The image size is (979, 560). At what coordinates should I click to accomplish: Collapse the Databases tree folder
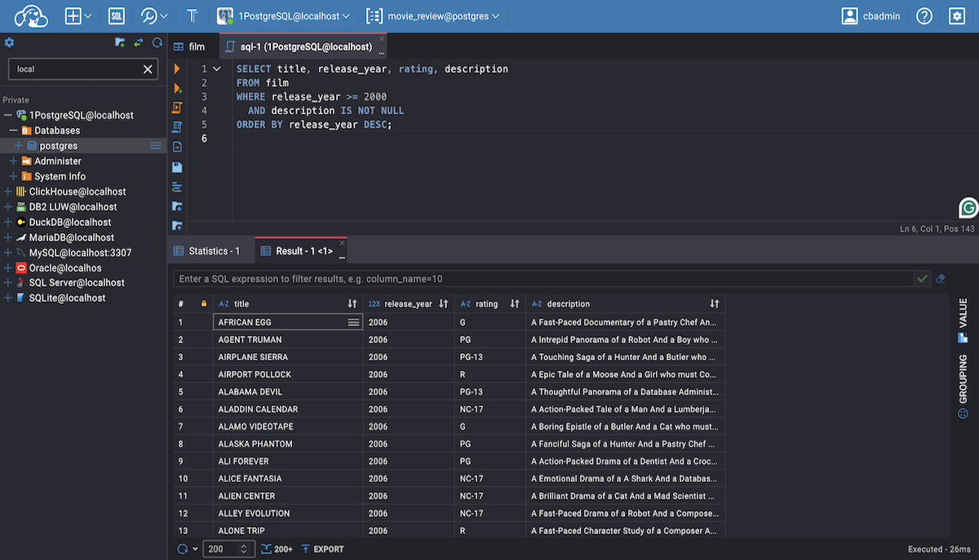(13, 130)
